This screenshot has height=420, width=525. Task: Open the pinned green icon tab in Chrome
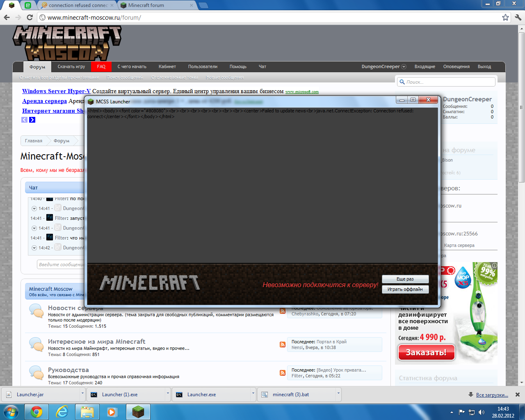[x=27, y=5]
